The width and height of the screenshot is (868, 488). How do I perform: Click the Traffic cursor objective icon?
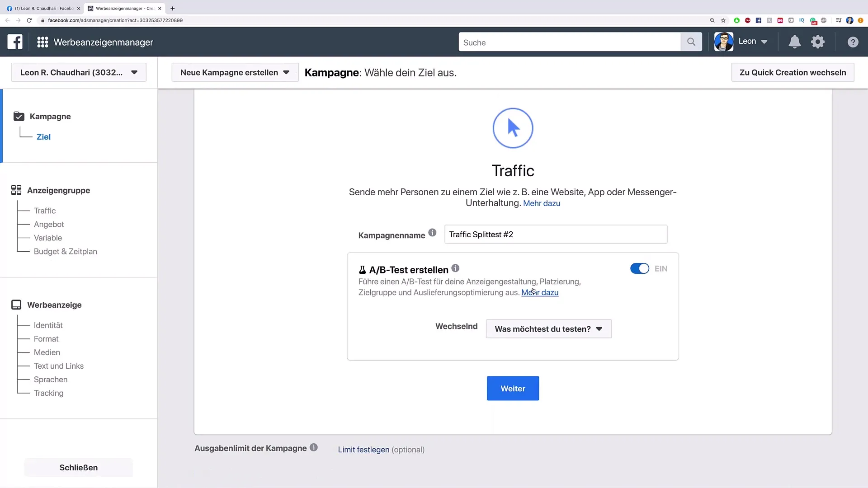coord(513,128)
